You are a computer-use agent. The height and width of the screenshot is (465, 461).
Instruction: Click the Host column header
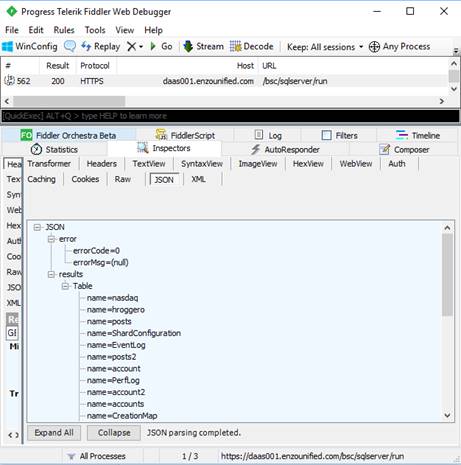(245, 66)
